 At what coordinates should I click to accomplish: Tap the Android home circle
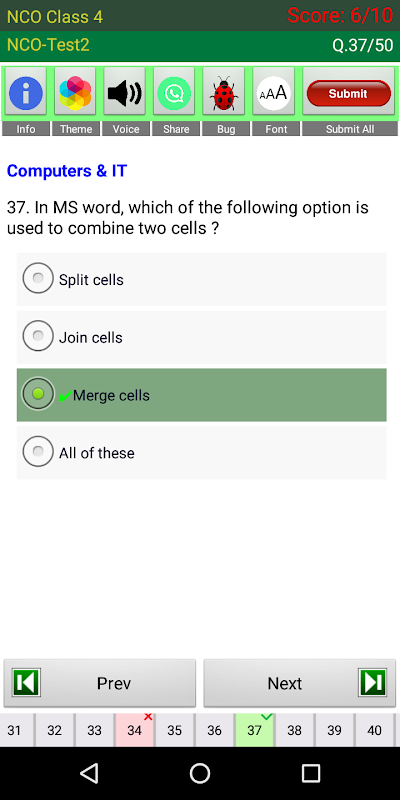[200, 773]
